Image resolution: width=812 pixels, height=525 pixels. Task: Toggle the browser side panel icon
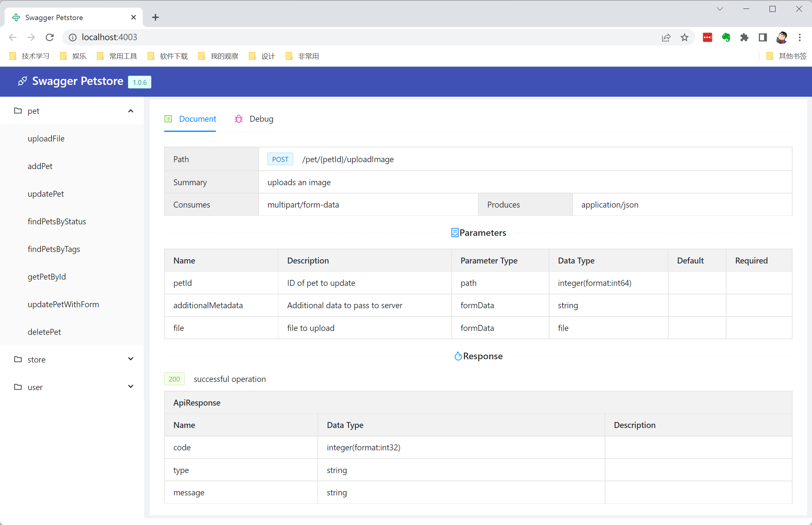763,37
